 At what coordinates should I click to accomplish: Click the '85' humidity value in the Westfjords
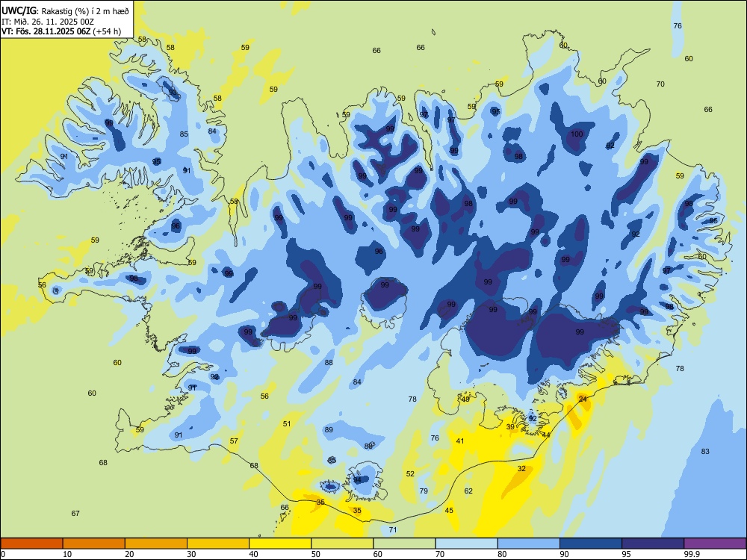coord(184,134)
